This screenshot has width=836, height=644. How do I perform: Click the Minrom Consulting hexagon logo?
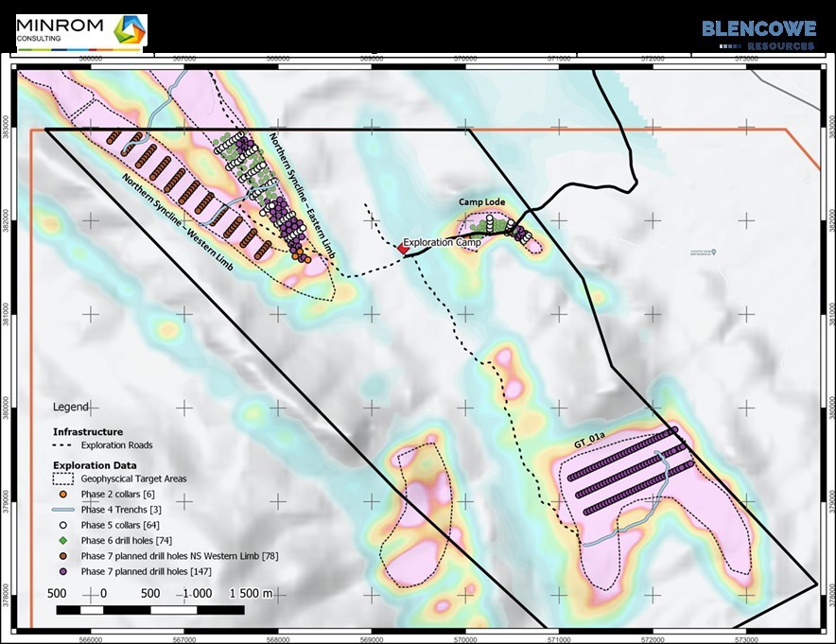129,30
